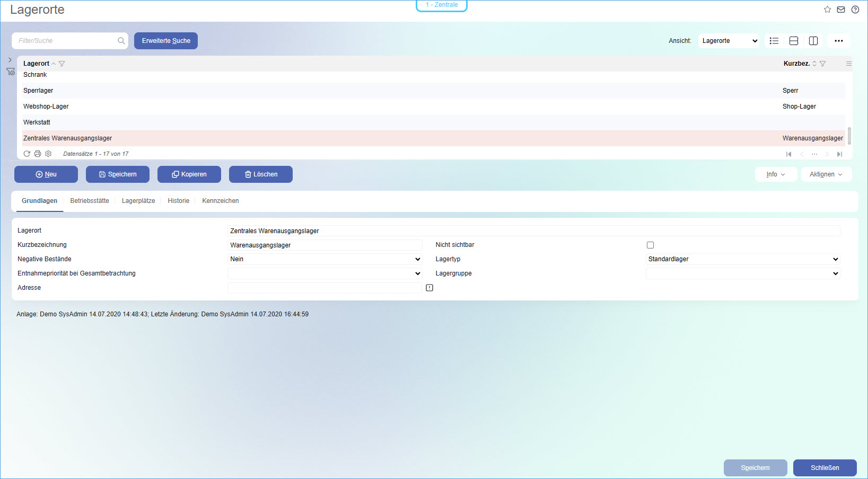This screenshot has height=479, width=868.
Task: Toggle filter on Lagerort column
Action: (x=62, y=64)
